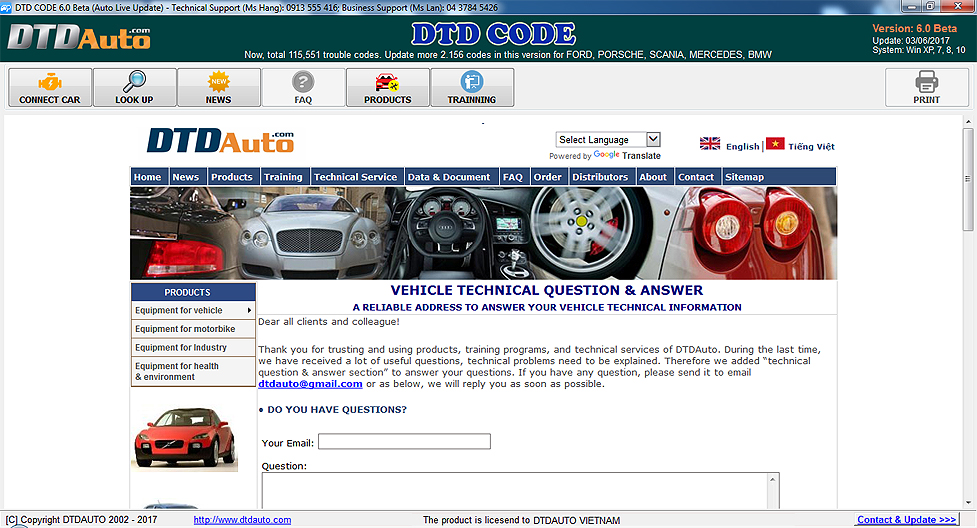Open the Order navigation item
Screen dimensions: 977x528
(x=548, y=177)
